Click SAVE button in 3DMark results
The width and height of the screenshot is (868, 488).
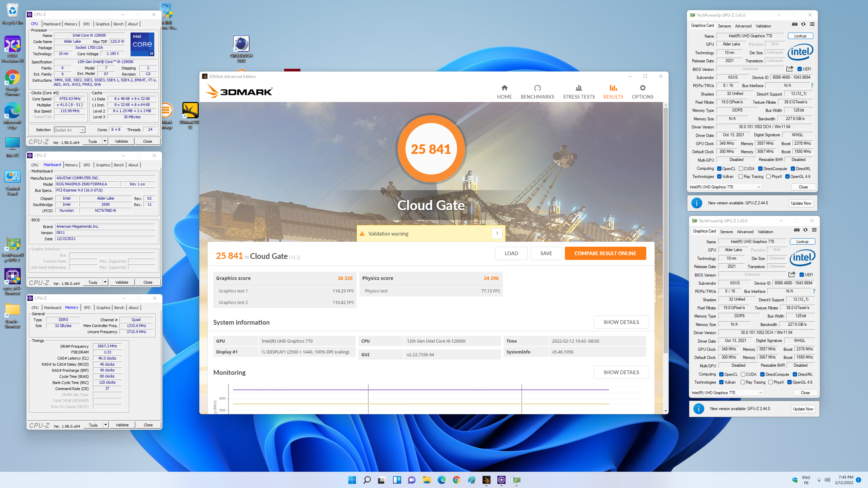pyautogui.click(x=546, y=253)
